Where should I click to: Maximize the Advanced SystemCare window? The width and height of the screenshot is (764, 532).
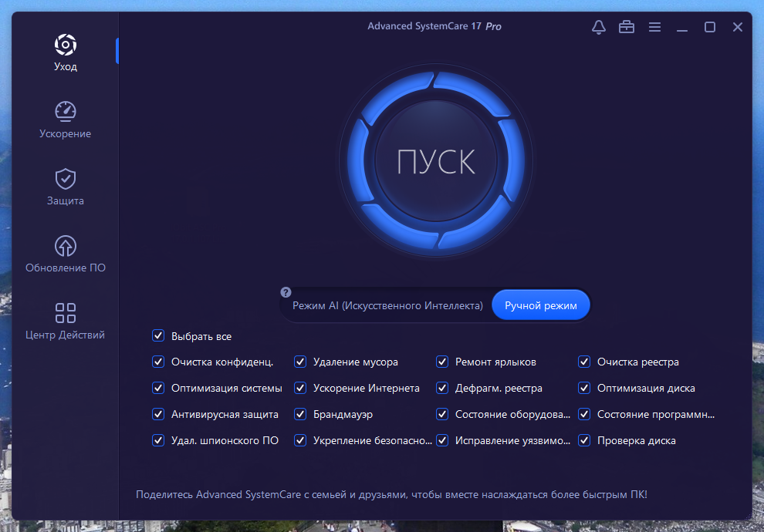coord(710,27)
